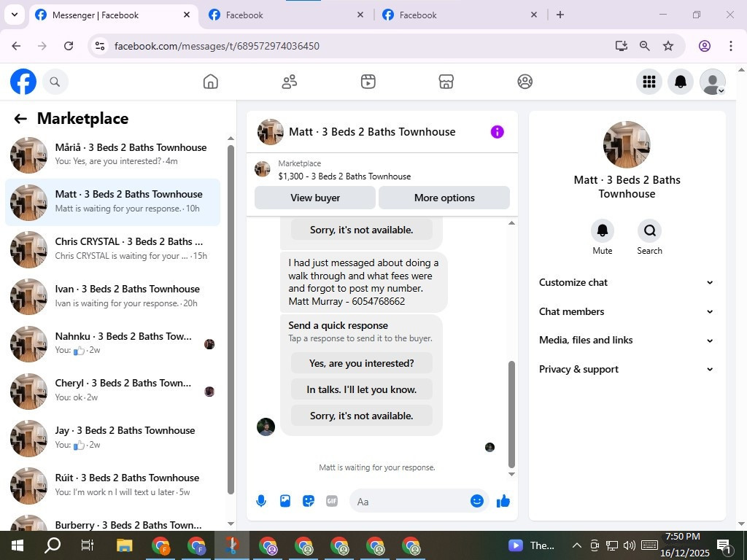
Task: Attach a photo using the image icon
Action: (285, 501)
